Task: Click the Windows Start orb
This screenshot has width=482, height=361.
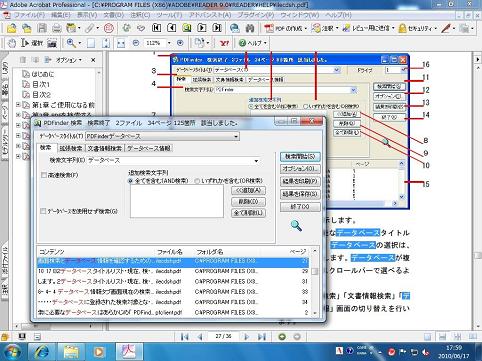Action: pyautogui.click(x=12, y=352)
